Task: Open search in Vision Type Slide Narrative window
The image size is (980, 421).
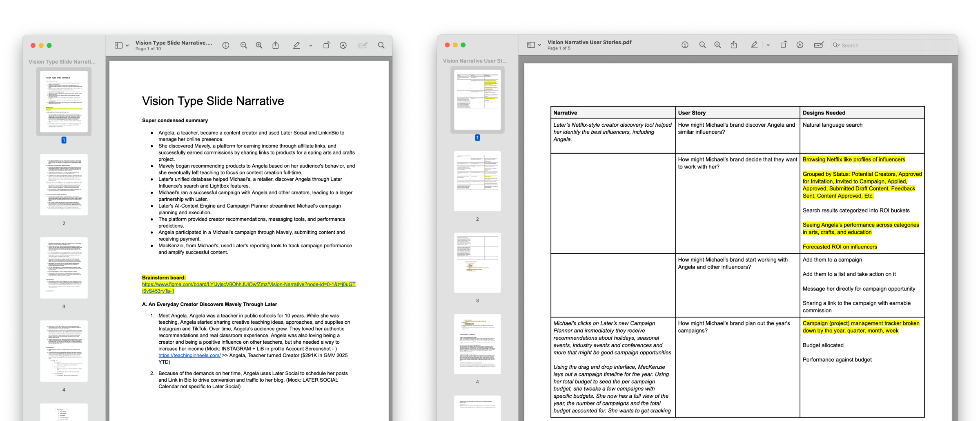Action: (x=381, y=45)
